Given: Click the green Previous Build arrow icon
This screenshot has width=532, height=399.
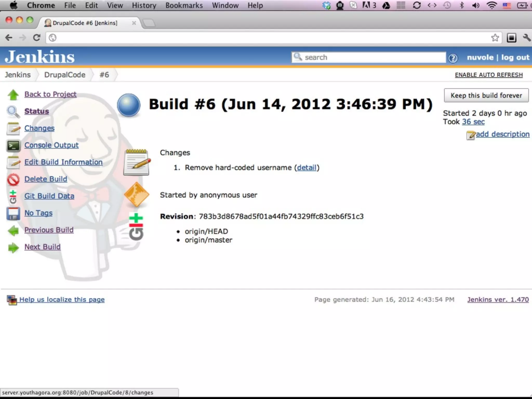Looking at the screenshot, I should point(13,230).
